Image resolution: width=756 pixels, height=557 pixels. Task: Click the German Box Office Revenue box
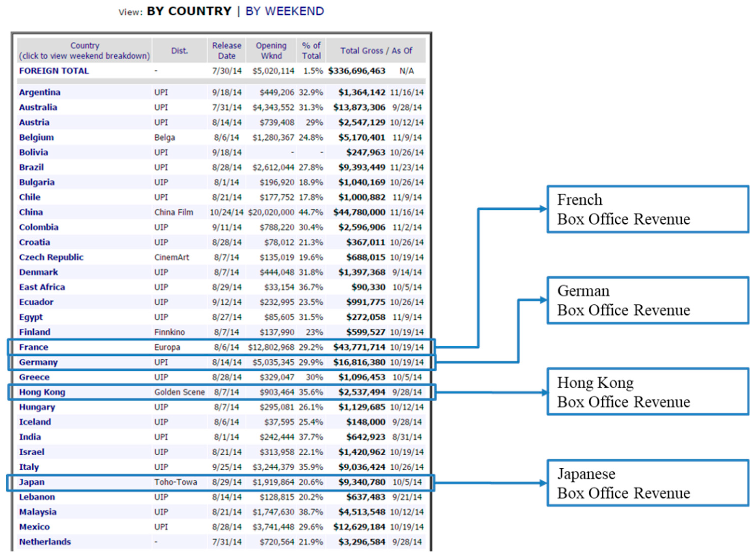coord(647,300)
